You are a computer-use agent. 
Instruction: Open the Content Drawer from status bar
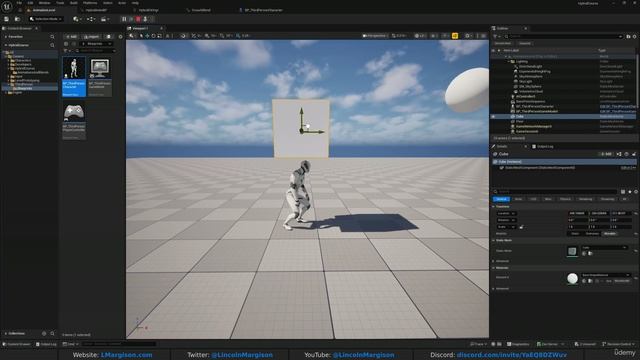point(17,344)
